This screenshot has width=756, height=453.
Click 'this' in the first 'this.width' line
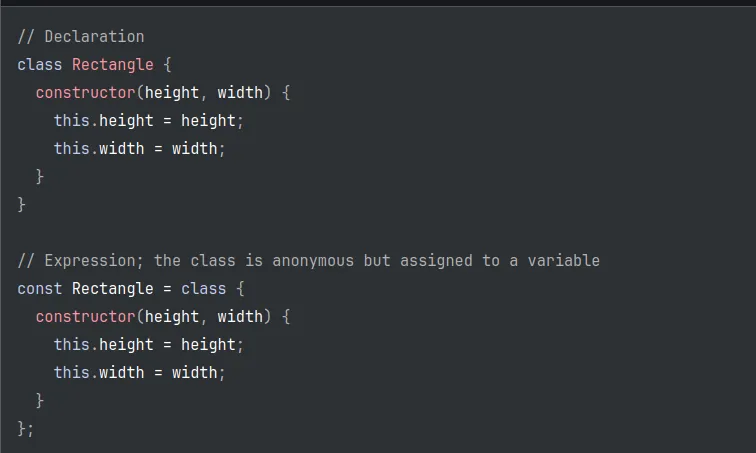click(71, 149)
